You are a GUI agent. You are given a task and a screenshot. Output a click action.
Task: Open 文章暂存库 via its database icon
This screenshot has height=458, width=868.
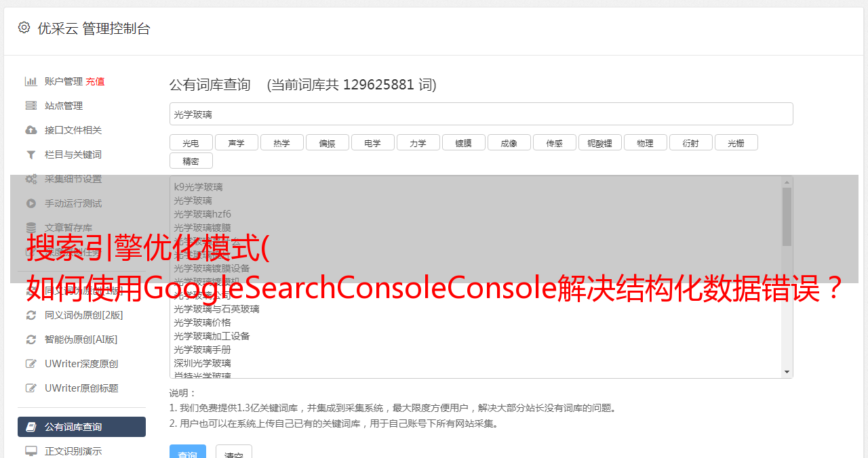click(x=31, y=228)
